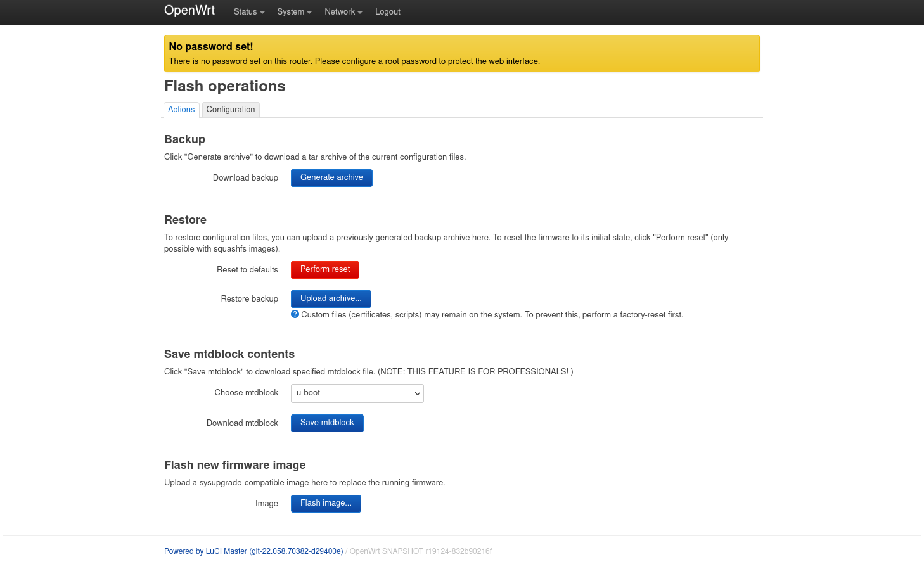Click the 'Download mtdblock' label

(x=242, y=423)
